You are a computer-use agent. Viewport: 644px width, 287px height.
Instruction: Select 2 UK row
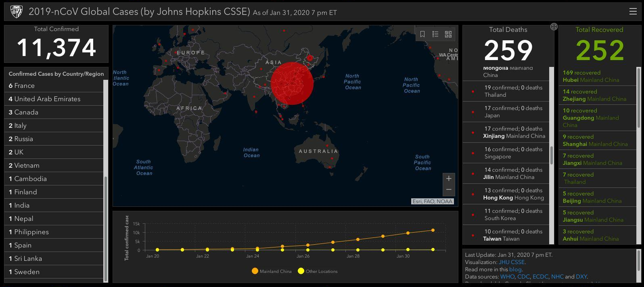click(x=54, y=152)
